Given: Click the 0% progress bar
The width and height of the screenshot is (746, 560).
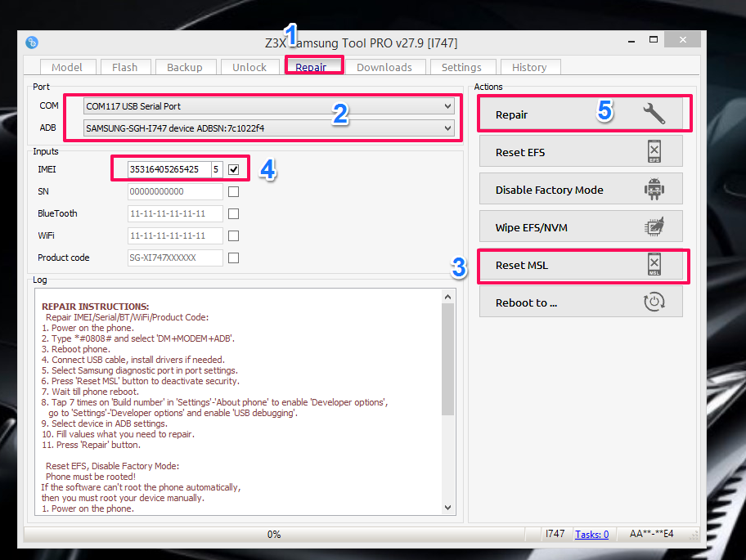Looking at the screenshot, I should coord(274,535).
